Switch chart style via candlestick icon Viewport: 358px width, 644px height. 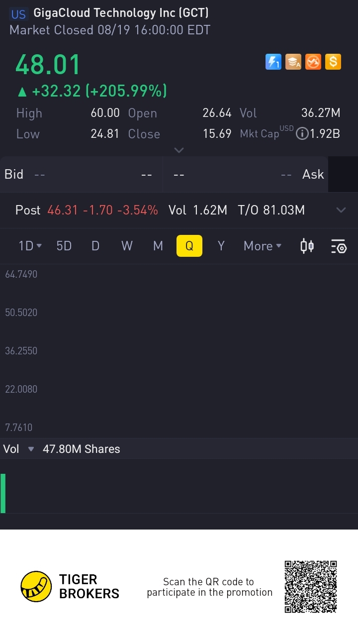pyautogui.click(x=307, y=246)
